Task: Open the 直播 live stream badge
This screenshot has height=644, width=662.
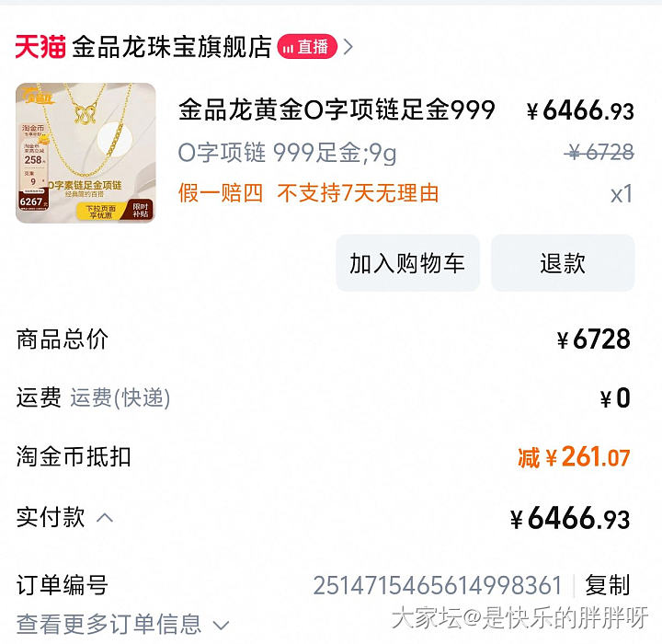Action: [x=307, y=47]
